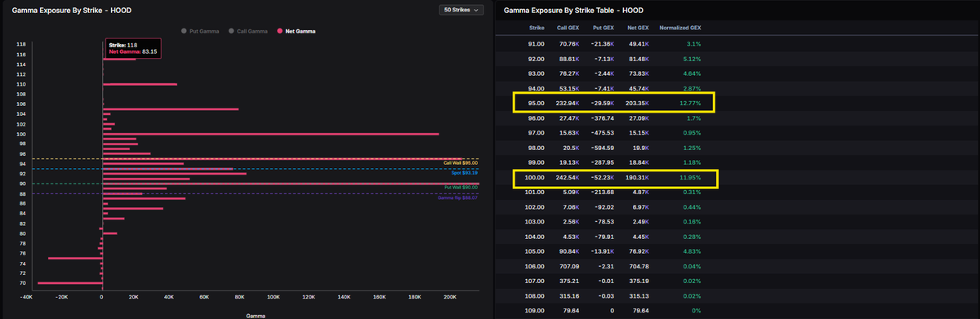Click the 5.12% normalized GEX value

(692, 58)
